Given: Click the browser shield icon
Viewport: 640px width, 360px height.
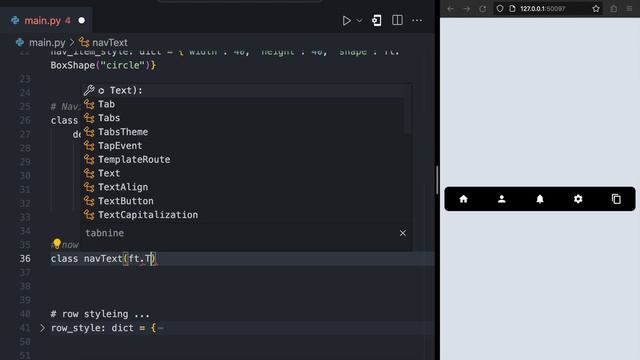Looking at the screenshot, I should (500, 9).
